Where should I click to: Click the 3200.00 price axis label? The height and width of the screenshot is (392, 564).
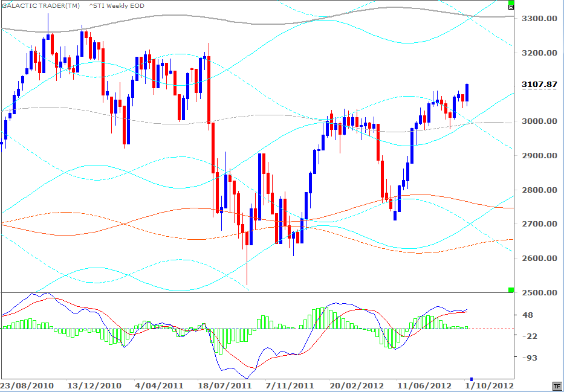pyautogui.click(x=540, y=53)
